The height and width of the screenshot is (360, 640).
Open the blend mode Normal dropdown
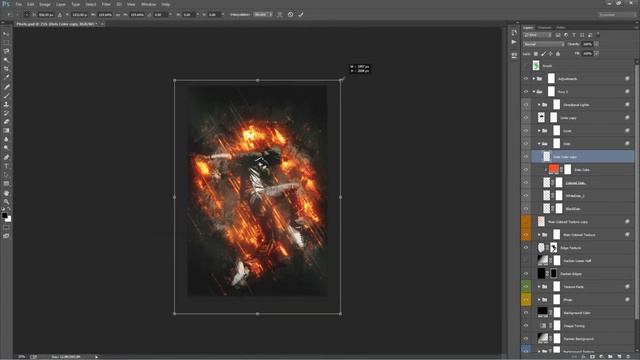pos(544,44)
